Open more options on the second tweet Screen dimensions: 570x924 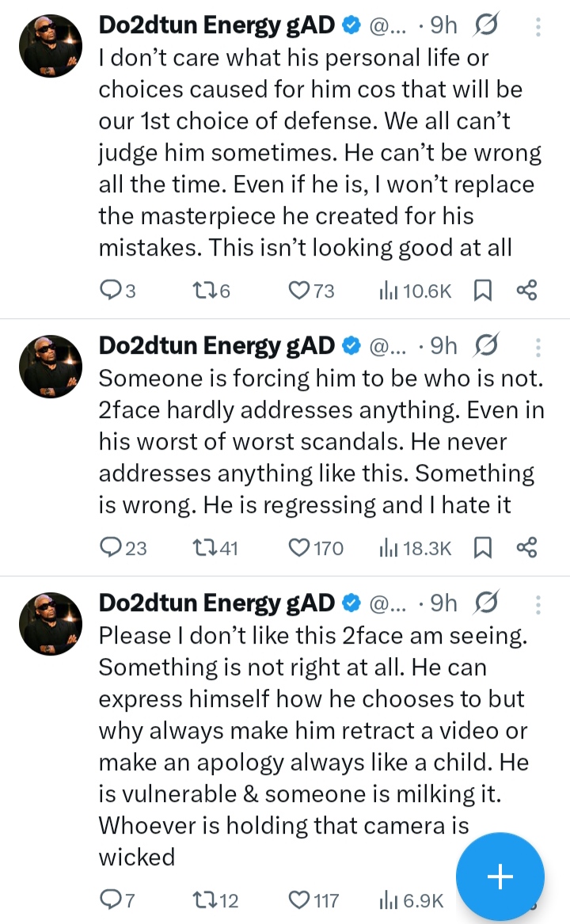(x=538, y=346)
